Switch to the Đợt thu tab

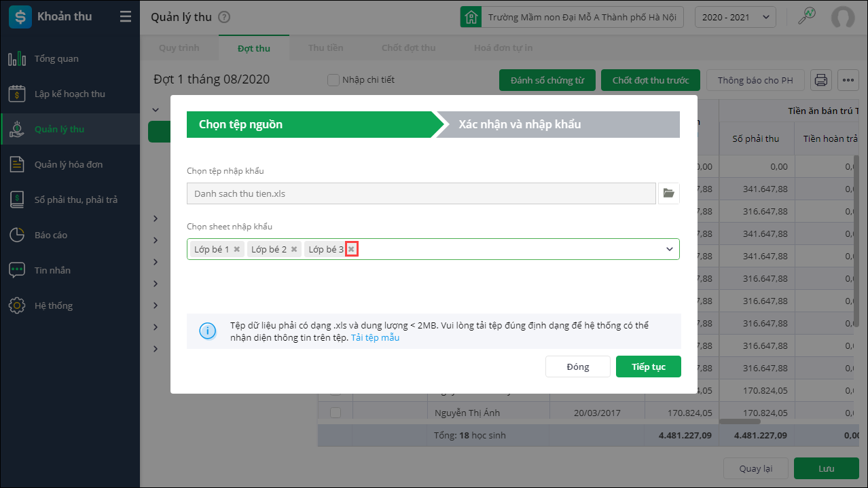[x=254, y=48]
